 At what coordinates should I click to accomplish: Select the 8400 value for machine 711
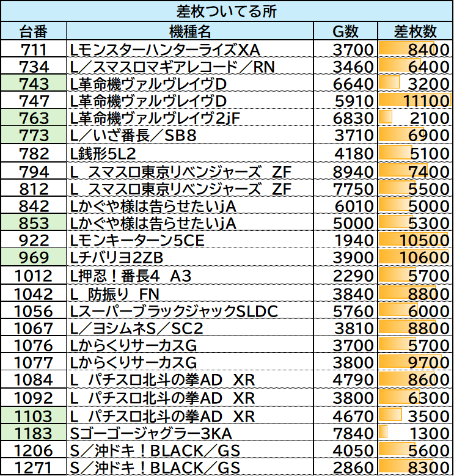(x=415, y=49)
